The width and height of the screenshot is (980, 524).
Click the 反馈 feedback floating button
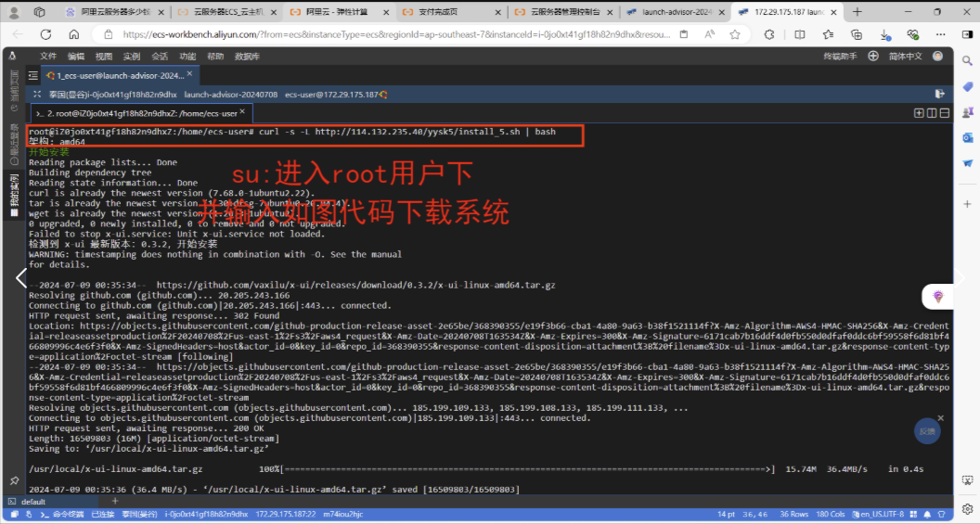tap(927, 430)
